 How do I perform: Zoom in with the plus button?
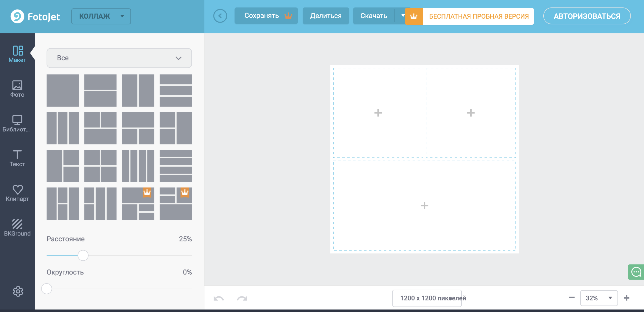pyautogui.click(x=627, y=298)
